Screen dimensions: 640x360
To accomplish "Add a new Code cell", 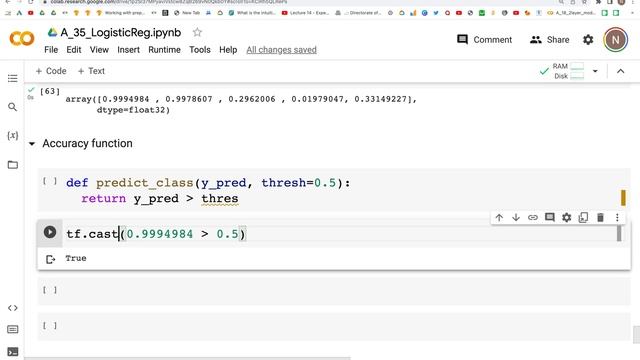I will (x=51, y=71).
